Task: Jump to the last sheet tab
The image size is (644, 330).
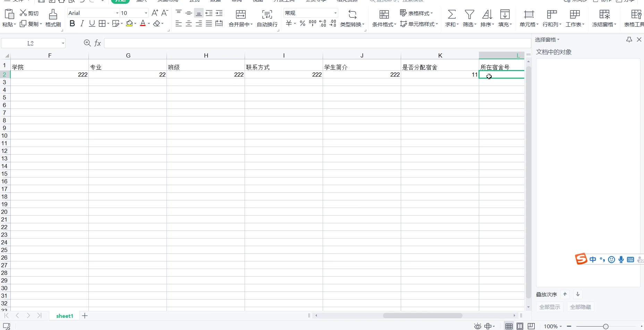Action: (x=39, y=315)
